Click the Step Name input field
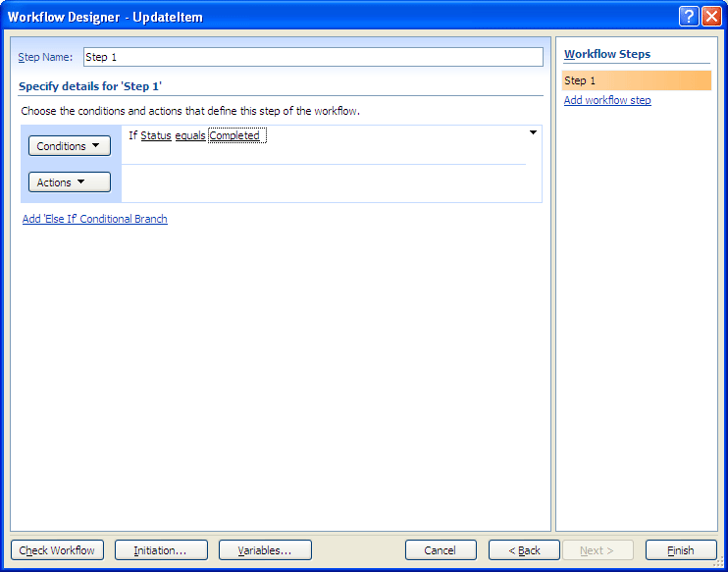Viewport: 728px width, 572px height. pyautogui.click(x=313, y=57)
